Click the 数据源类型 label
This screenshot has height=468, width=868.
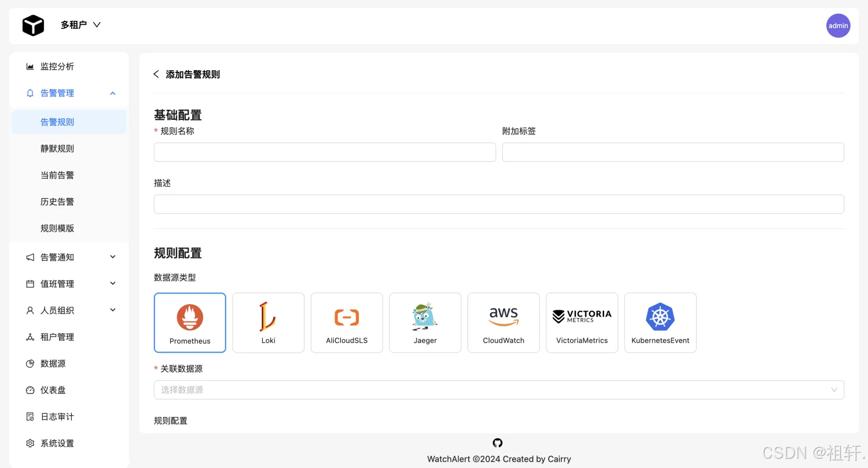[175, 278]
